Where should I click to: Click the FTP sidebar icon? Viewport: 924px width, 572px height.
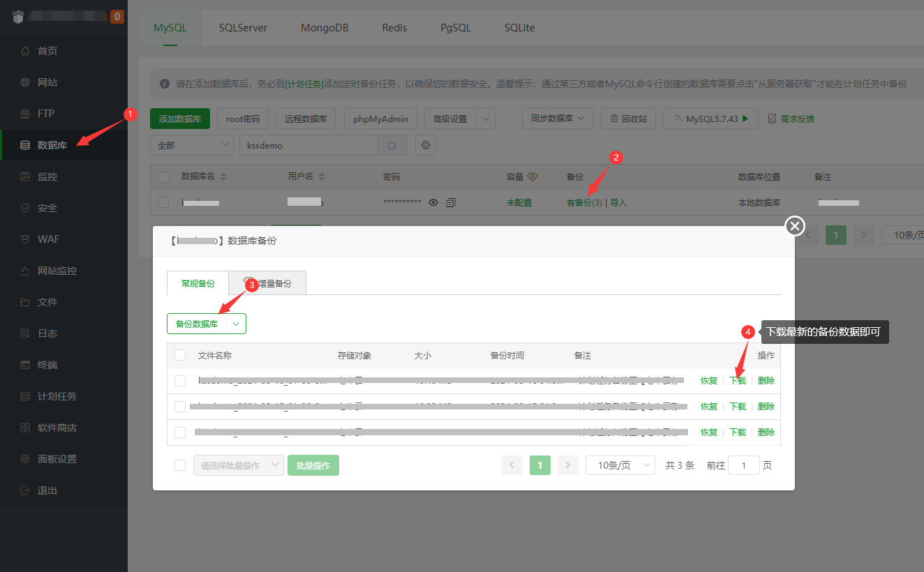pyautogui.click(x=25, y=114)
